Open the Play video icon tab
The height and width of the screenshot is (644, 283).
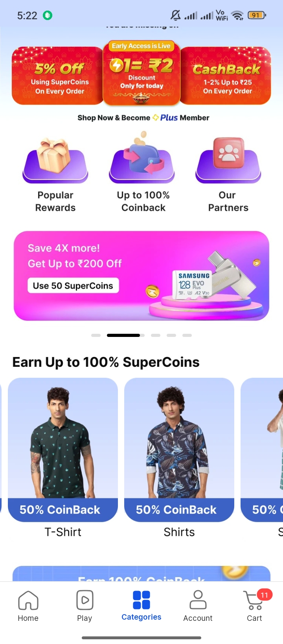85,600
